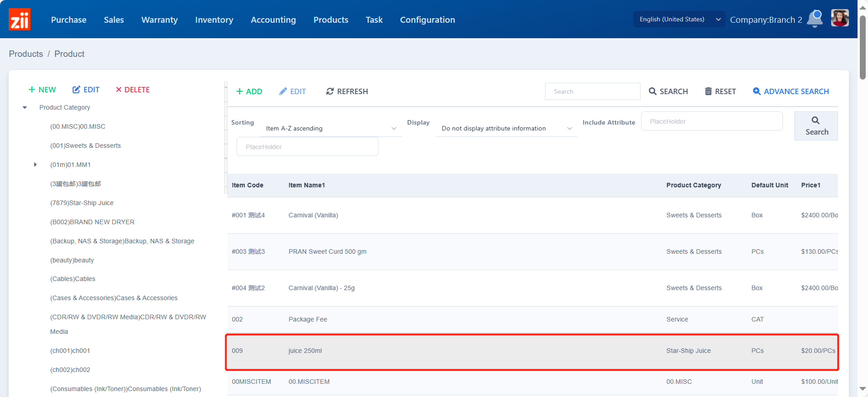Click the top Search input field
Image resolution: width=868 pixels, height=397 pixels.
coord(592,91)
